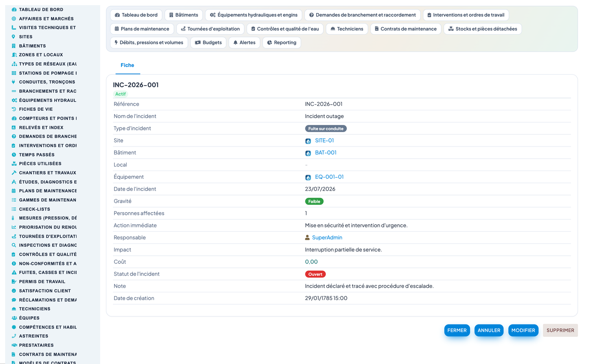589x364 pixels.
Task: Click the Équipes people icon in sidebar
Action: (x=14, y=318)
